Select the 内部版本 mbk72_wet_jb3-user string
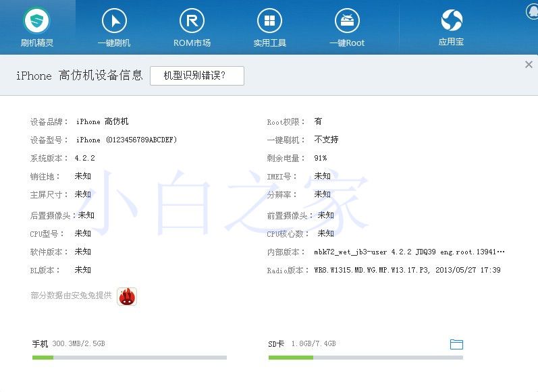Image resolution: width=538 pixels, height=392 pixels. coord(409,252)
